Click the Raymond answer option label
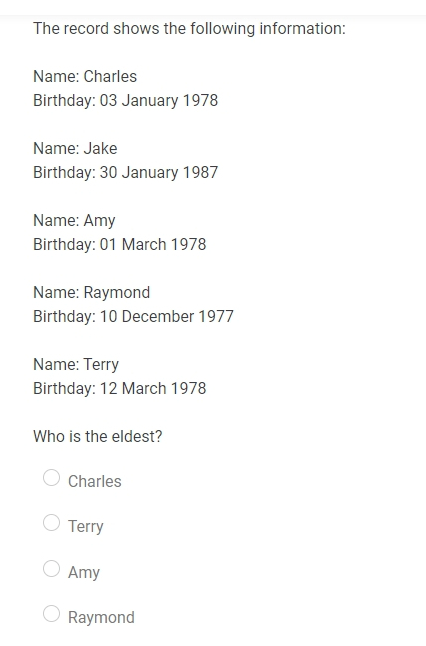This screenshot has height=646, width=426. [101, 617]
